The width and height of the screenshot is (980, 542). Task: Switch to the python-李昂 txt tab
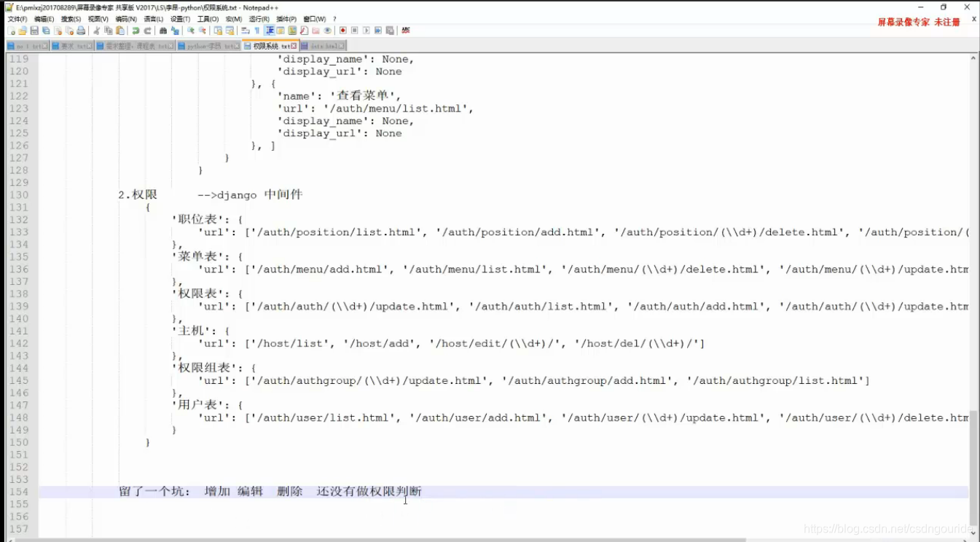[x=208, y=46]
